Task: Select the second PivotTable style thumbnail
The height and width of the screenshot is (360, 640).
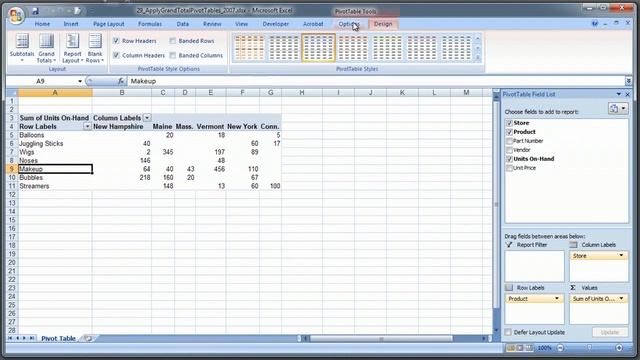Action: click(x=284, y=48)
